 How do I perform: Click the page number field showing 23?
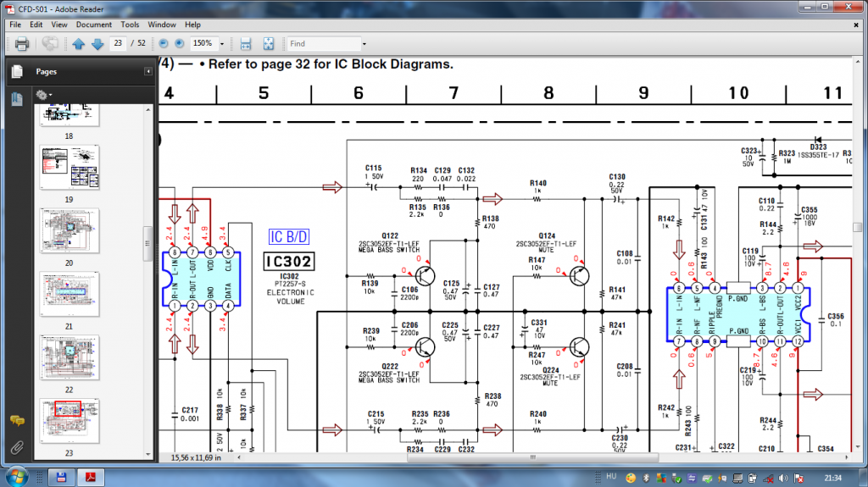click(118, 43)
